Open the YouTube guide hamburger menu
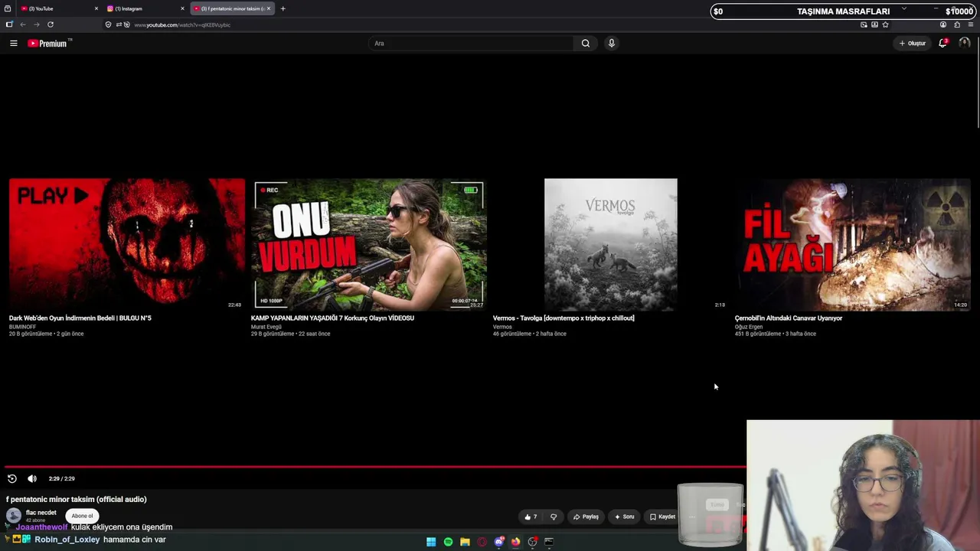The height and width of the screenshot is (551, 980). (14, 44)
